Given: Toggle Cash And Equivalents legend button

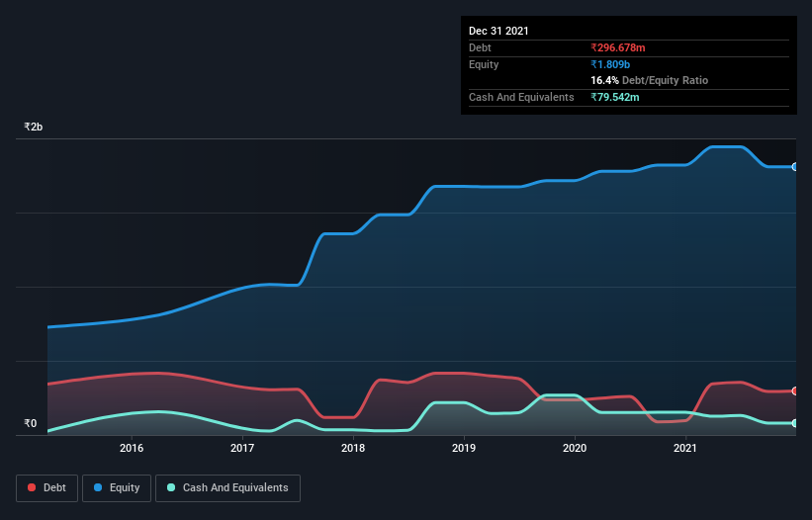Looking at the screenshot, I should click(x=227, y=488).
